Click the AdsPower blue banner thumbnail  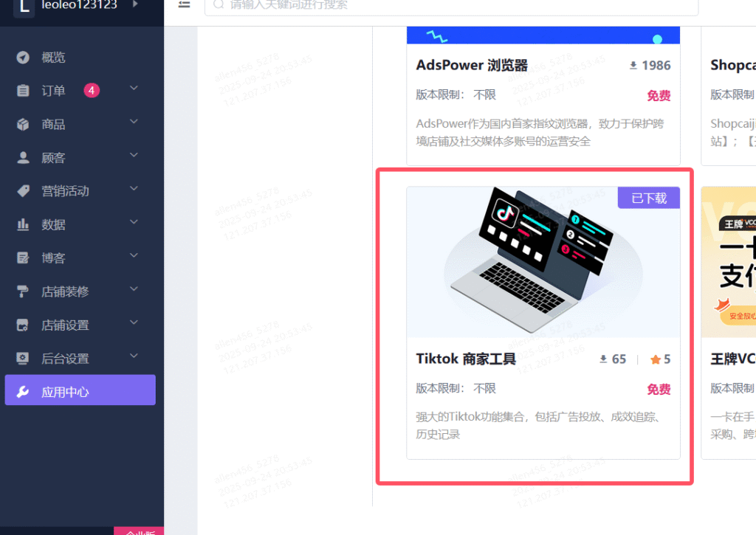543,35
